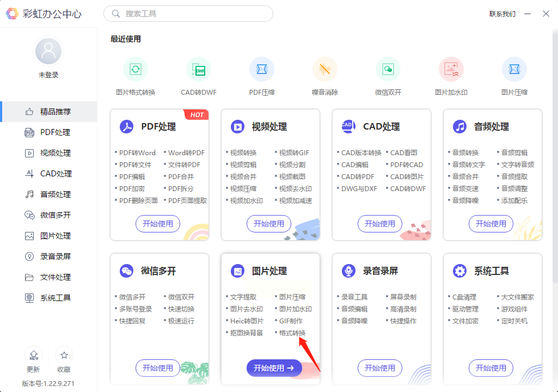Click the 图片处理 card picture icon

coord(237,271)
